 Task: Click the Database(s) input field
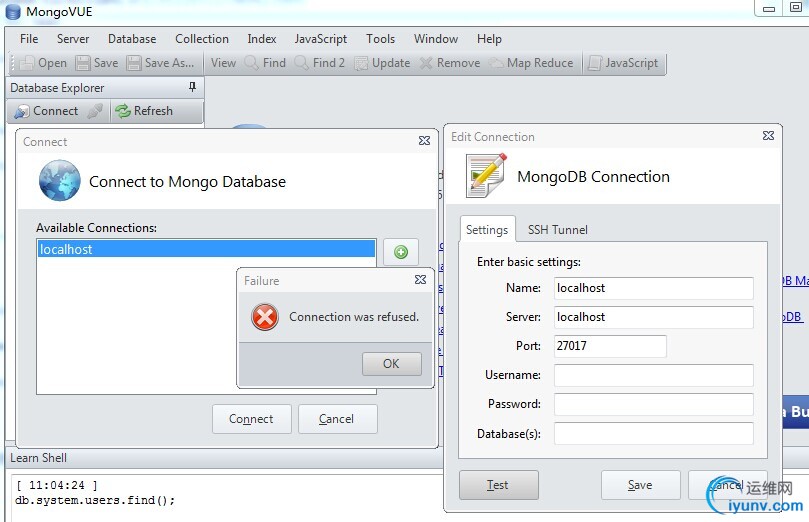coord(654,433)
